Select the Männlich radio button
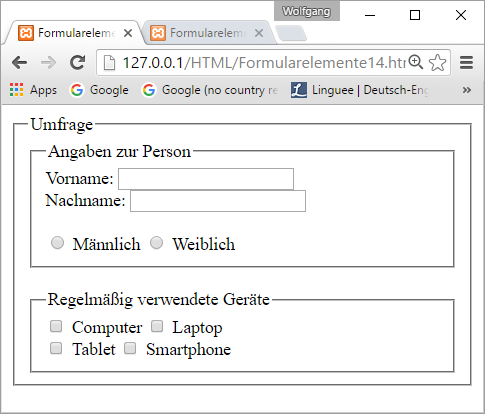 [x=57, y=243]
